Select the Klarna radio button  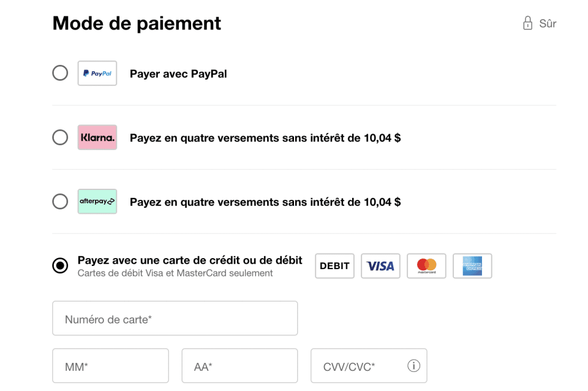click(x=60, y=137)
